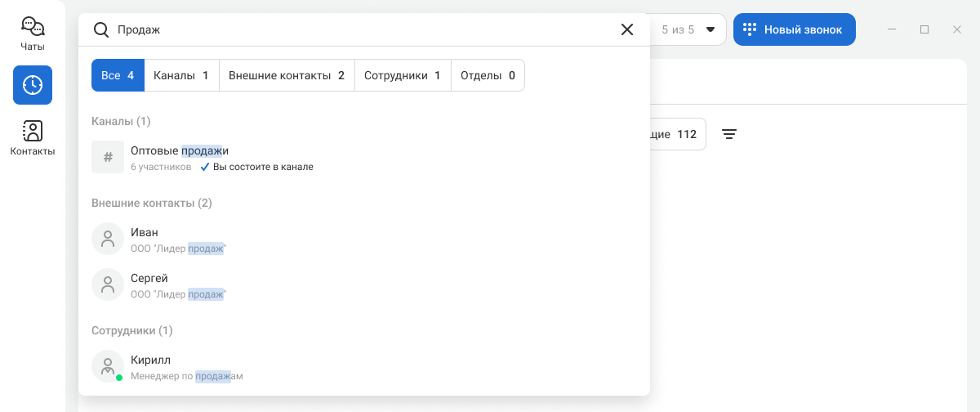Click Сергей's contact avatar
Screen dimensions: 980x412
point(108,284)
